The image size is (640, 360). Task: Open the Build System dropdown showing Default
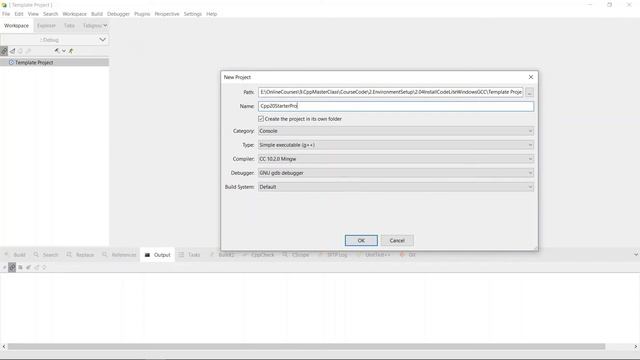click(x=396, y=187)
